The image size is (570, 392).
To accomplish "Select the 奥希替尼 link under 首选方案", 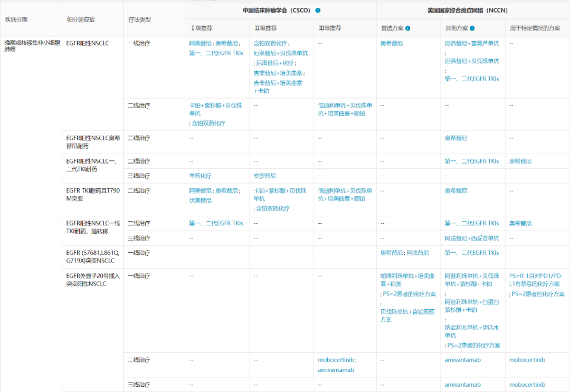I will pyautogui.click(x=391, y=43).
